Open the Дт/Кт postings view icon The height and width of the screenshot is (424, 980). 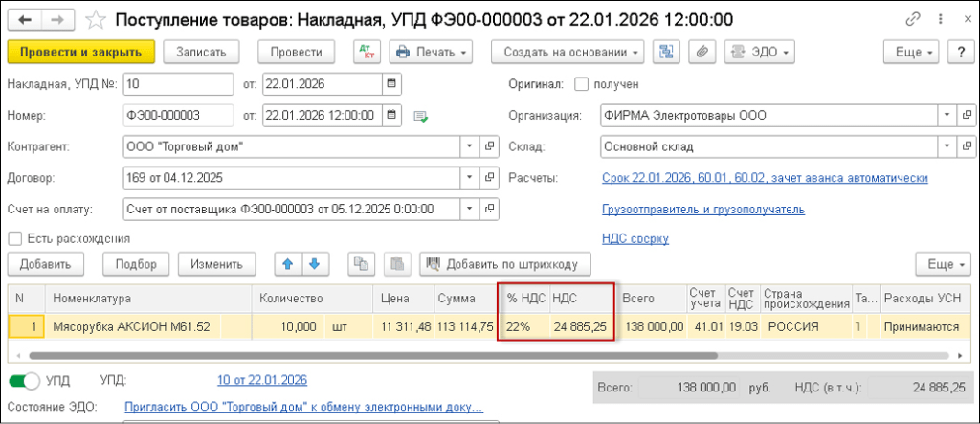[366, 52]
